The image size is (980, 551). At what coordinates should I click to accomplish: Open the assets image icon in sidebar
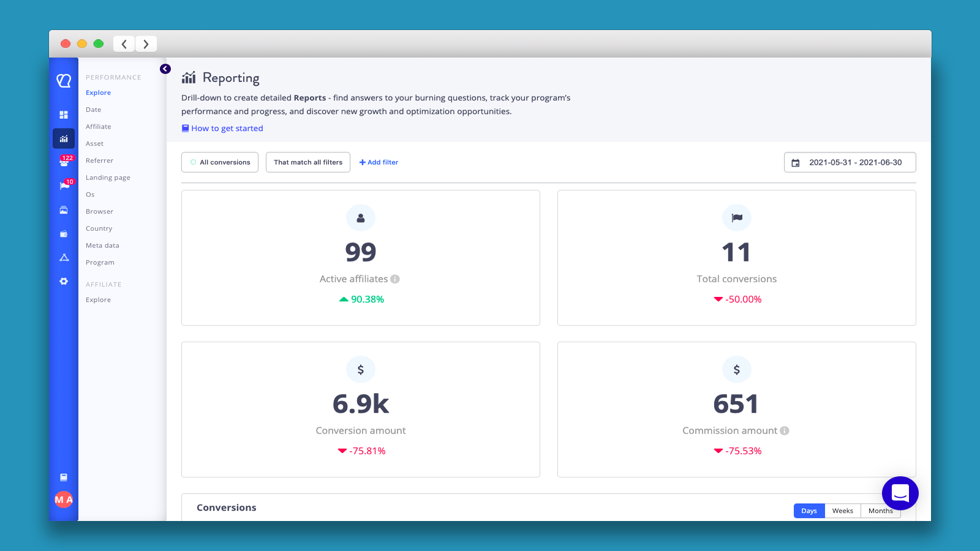tap(64, 210)
